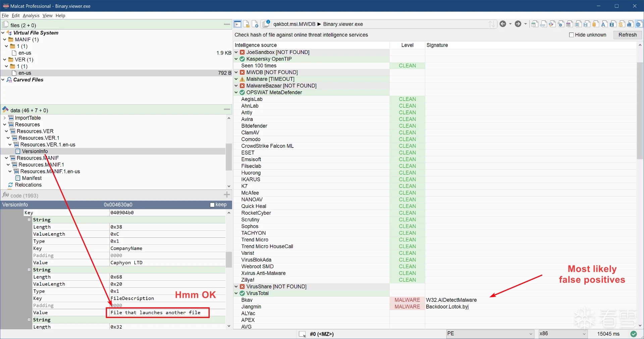Screen dimensions: 644x339
Task: Open the blue I information view icon
Action: pyautogui.click(x=613, y=24)
